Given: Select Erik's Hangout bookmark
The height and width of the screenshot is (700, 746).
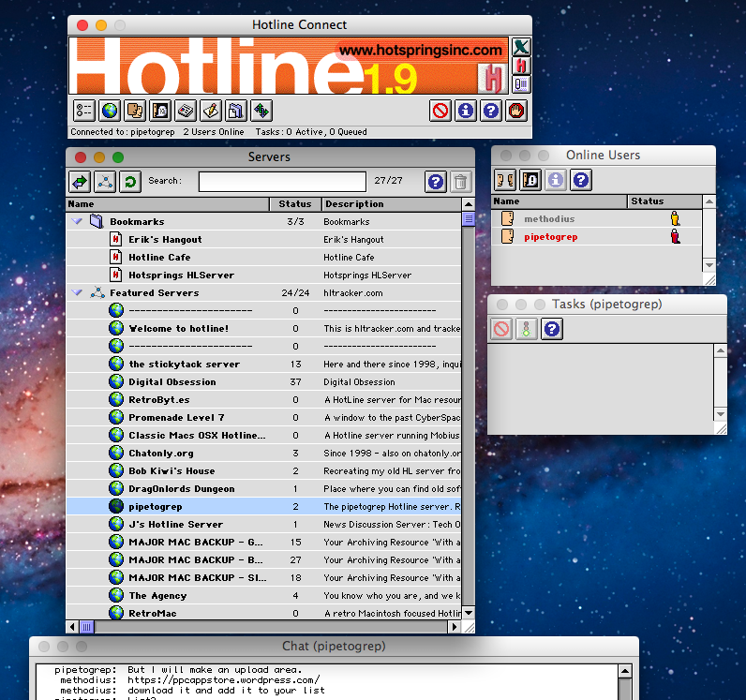Looking at the screenshot, I should coord(263,239).
